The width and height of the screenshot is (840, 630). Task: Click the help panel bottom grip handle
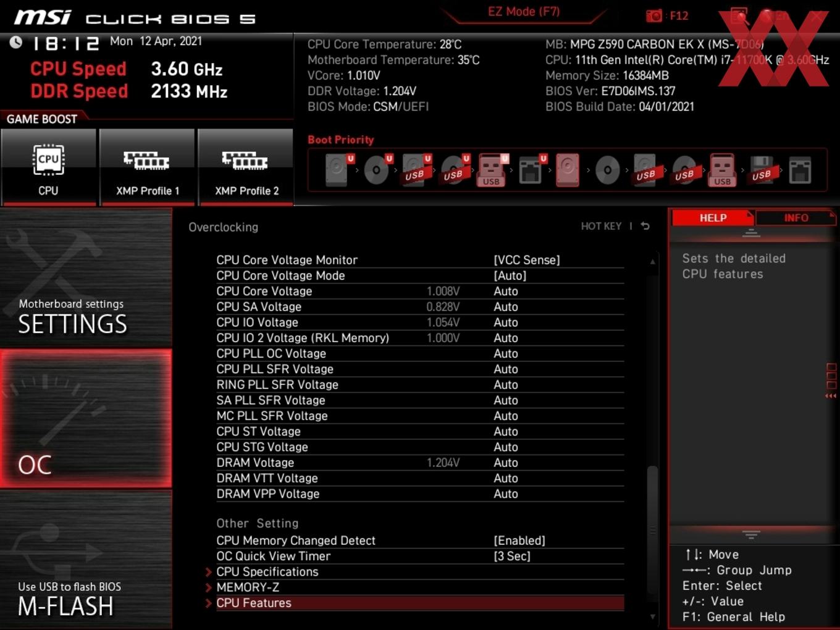tap(751, 534)
